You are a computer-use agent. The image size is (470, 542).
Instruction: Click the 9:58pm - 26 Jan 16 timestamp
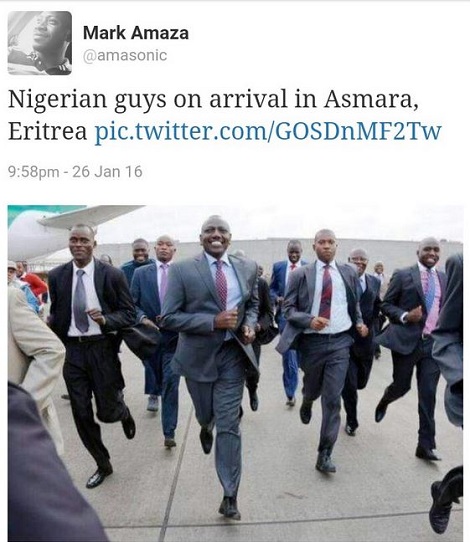coord(75,172)
